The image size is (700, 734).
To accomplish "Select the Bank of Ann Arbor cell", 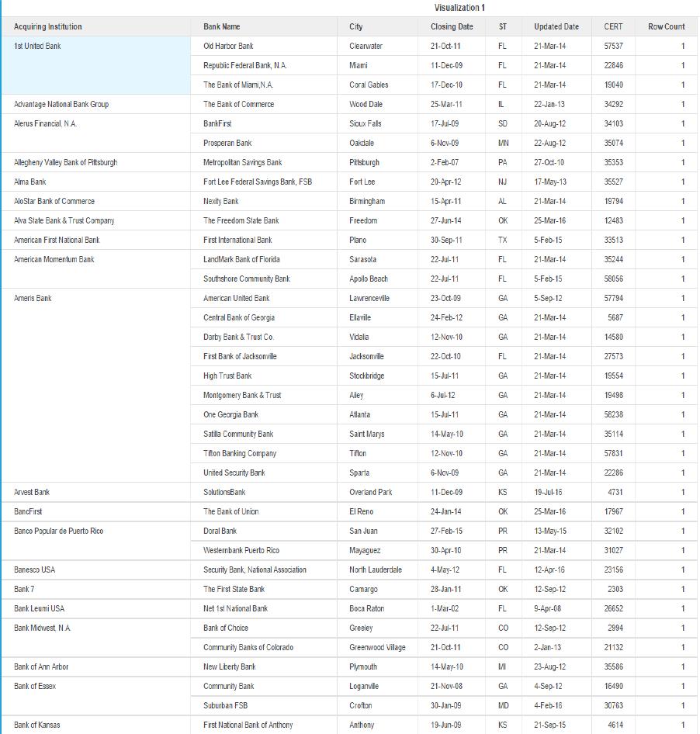I will coord(96,667).
